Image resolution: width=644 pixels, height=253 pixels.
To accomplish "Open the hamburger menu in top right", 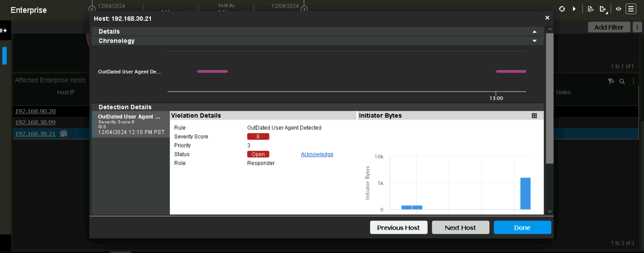I will (631, 9).
